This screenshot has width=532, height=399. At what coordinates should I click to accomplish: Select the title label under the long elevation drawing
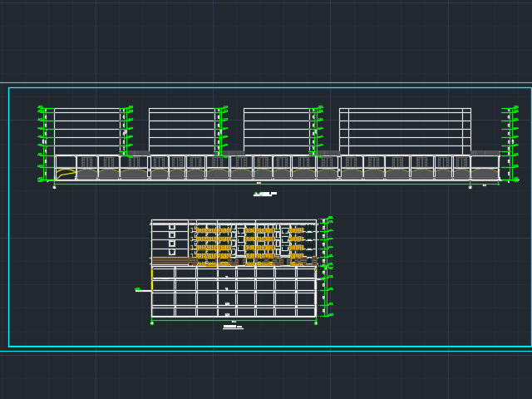(265, 194)
